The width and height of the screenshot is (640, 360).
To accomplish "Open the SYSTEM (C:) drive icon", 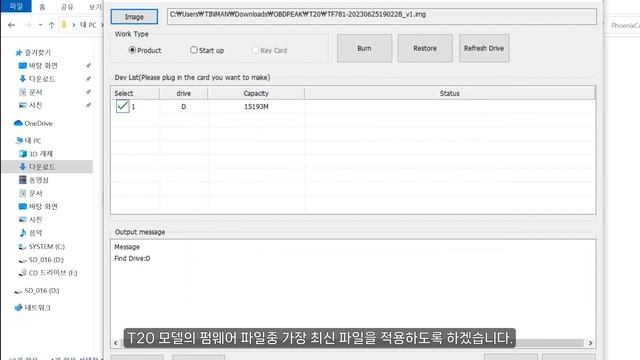I will [x=22, y=247].
